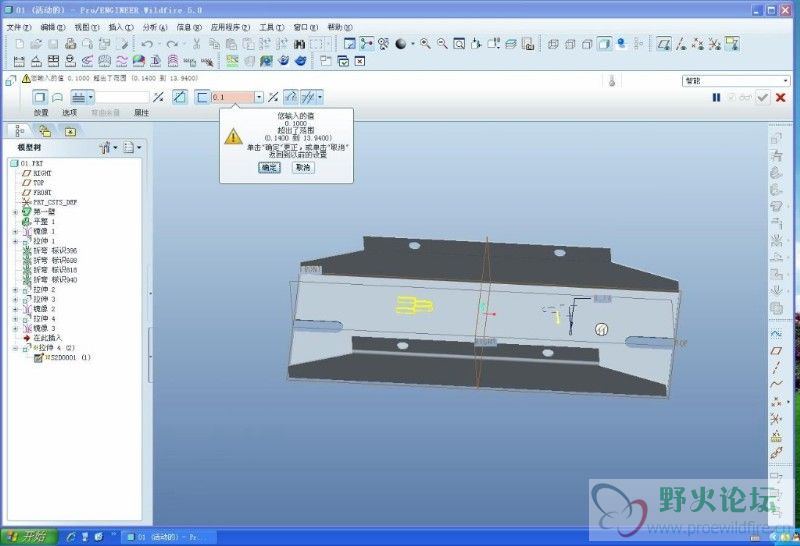Expand the 拉伸 2 tree node
Screen dimensions: 800x546
point(15,289)
